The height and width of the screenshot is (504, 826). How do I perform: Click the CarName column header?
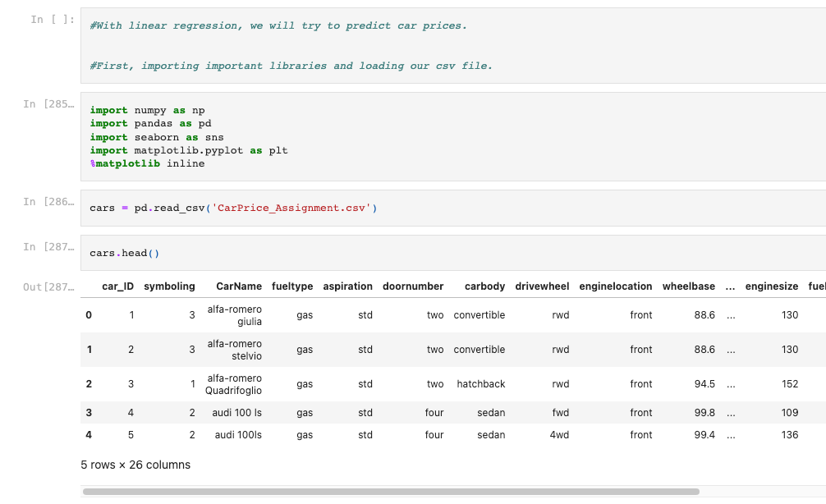point(238,286)
